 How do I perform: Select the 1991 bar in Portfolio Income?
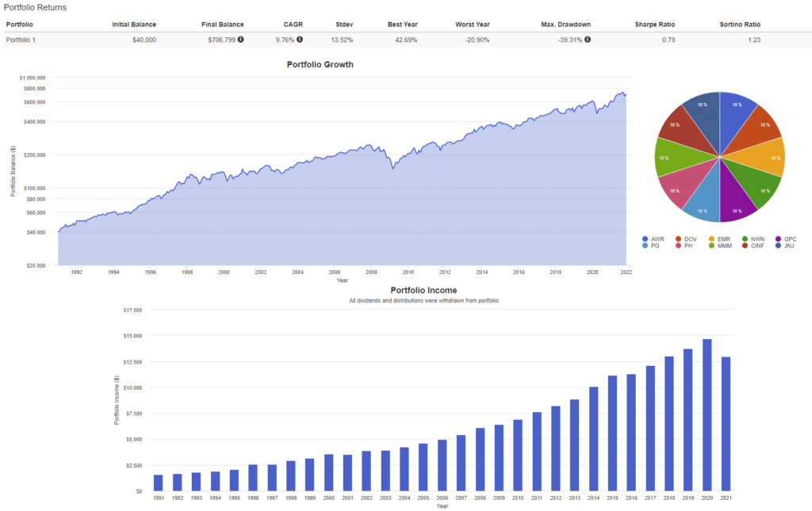point(158,482)
